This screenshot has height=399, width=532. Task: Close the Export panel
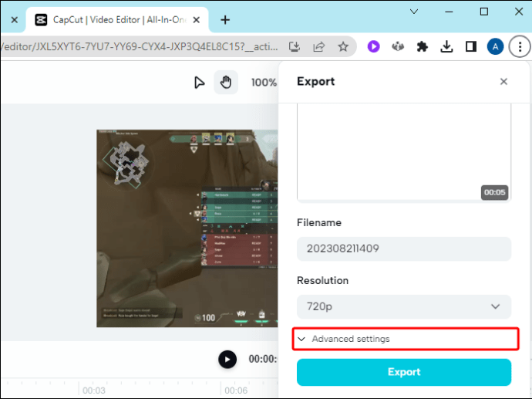click(503, 82)
